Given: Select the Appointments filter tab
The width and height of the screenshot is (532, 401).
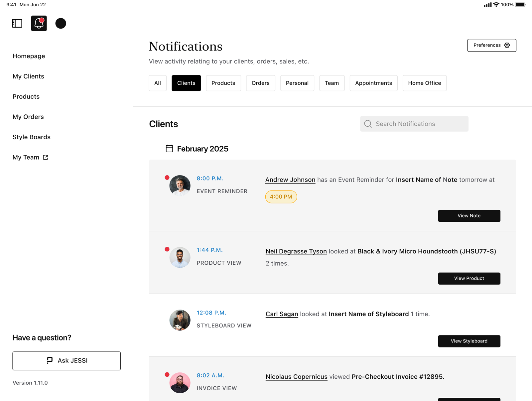Looking at the screenshot, I should 374,83.
